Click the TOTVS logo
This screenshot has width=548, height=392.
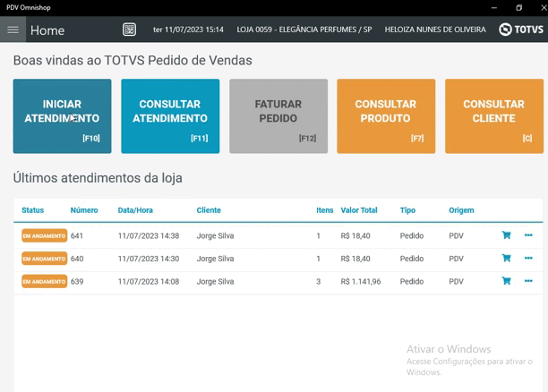521,30
